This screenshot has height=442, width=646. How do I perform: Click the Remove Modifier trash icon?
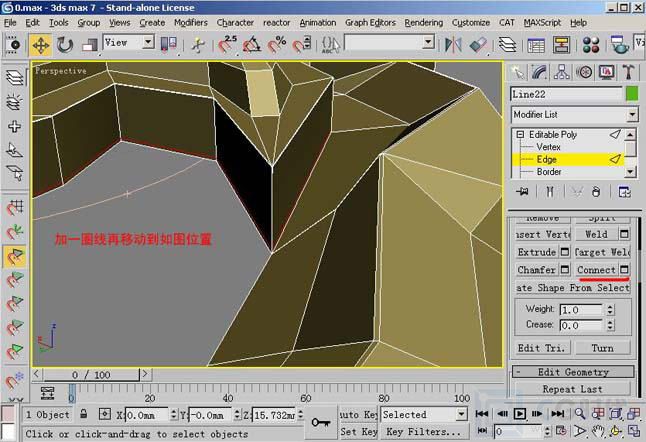(596, 192)
